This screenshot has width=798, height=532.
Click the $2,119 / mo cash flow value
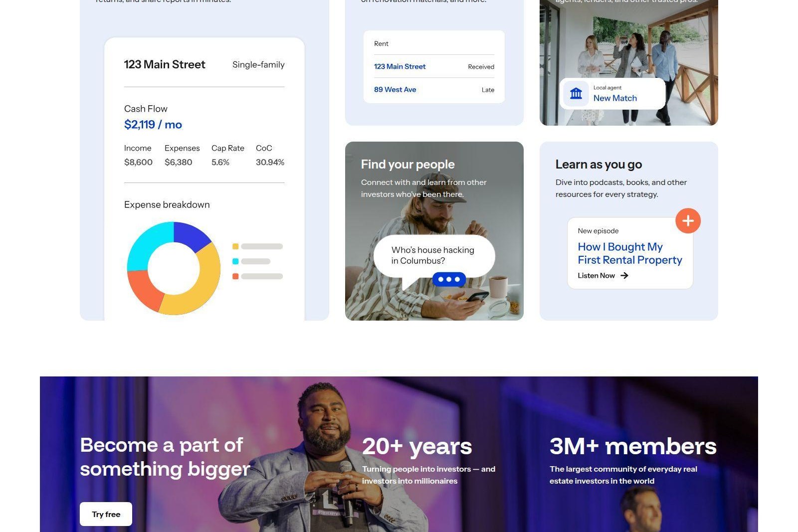pyautogui.click(x=153, y=124)
